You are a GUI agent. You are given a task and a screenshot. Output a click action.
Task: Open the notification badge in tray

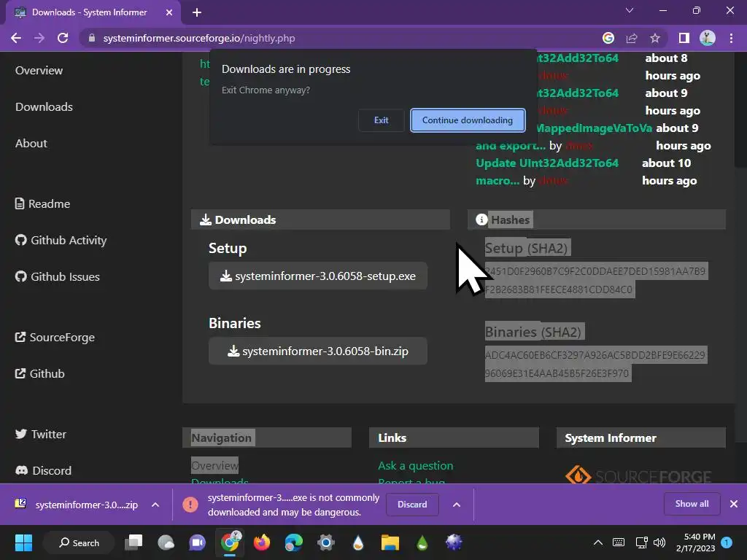[x=727, y=542]
